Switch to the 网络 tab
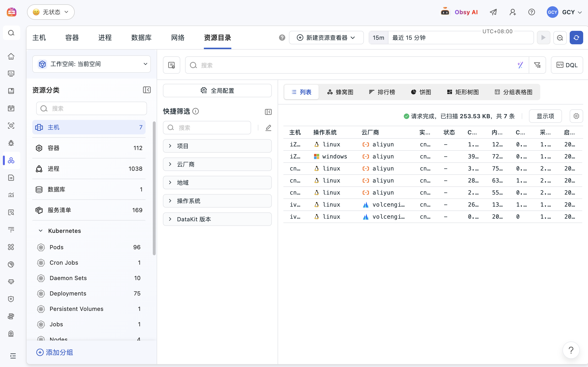The image size is (588, 367). (178, 38)
